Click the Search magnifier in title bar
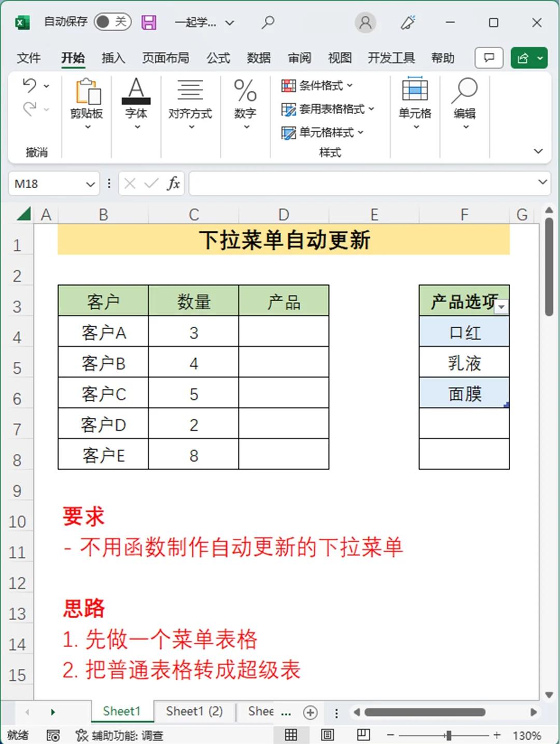This screenshot has width=560, height=744. (x=268, y=22)
